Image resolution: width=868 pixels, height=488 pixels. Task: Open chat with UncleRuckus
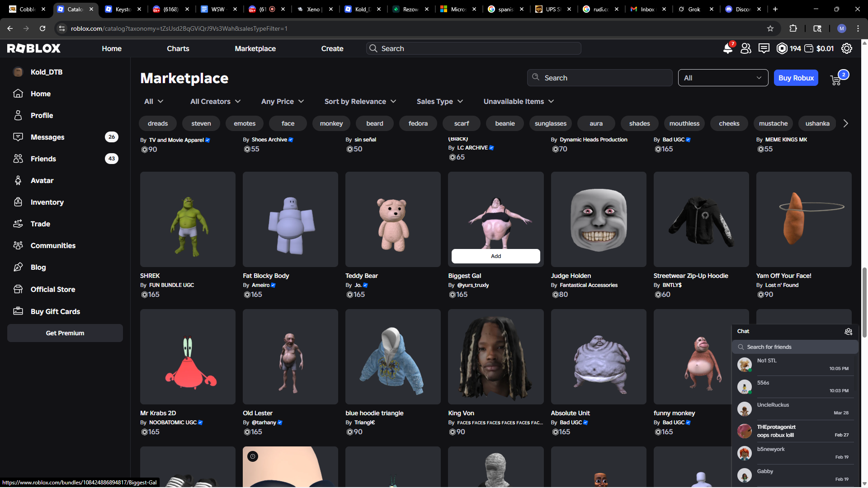click(x=795, y=408)
